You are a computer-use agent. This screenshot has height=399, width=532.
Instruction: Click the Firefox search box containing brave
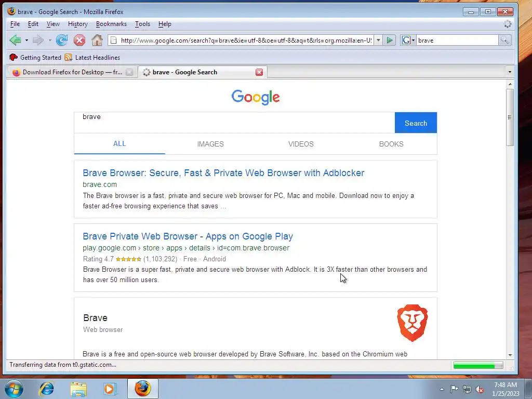(457, 41)
